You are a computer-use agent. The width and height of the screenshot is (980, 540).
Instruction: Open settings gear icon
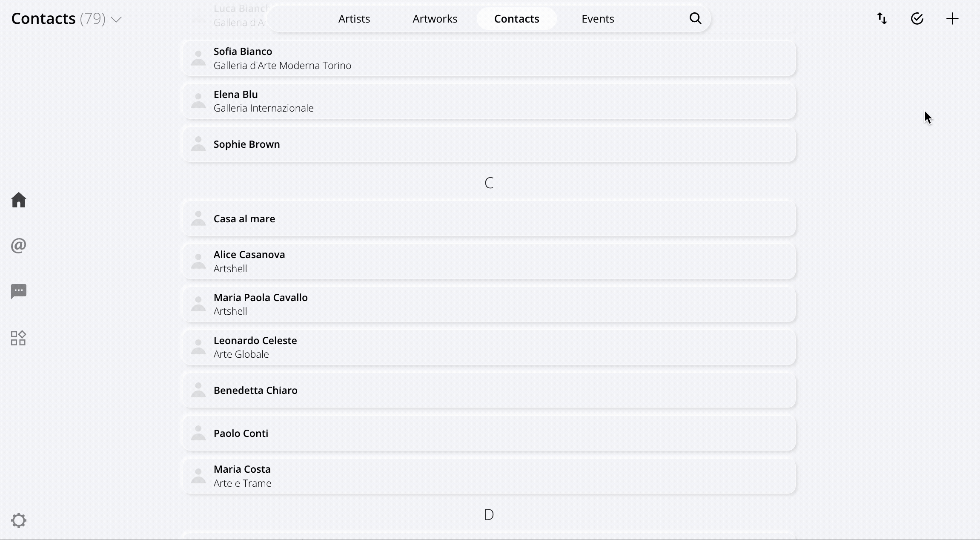point(19,520)
